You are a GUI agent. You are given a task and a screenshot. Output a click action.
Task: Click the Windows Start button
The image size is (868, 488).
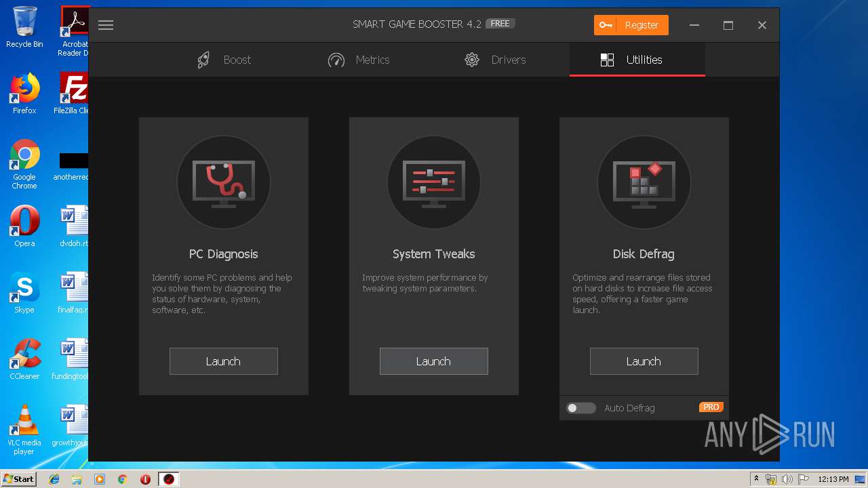tap(18, 479)
